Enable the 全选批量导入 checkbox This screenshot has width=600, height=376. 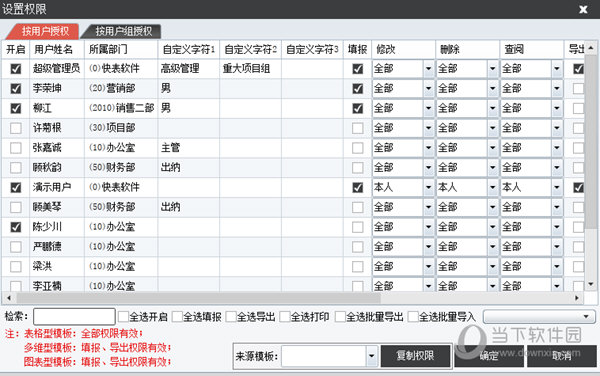pyautogui.click(x=413, y=317)
